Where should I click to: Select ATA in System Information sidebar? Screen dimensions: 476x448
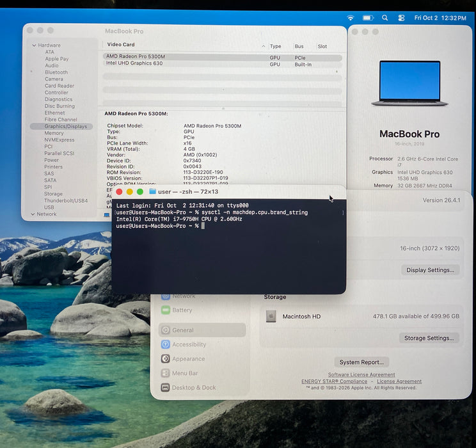(x=49, y=52)
